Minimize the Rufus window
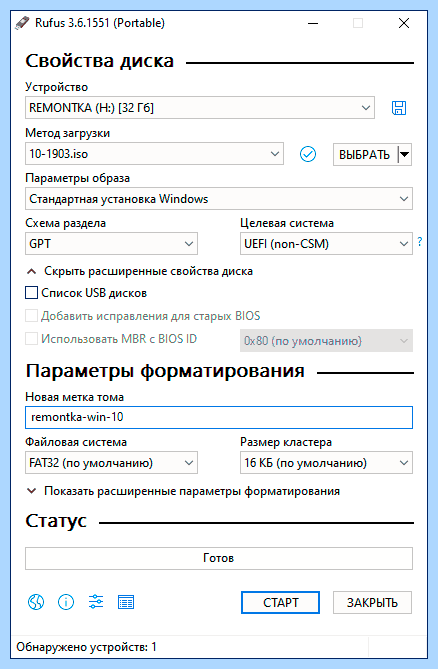Screen dimensions: 438x669 point(313,23)
